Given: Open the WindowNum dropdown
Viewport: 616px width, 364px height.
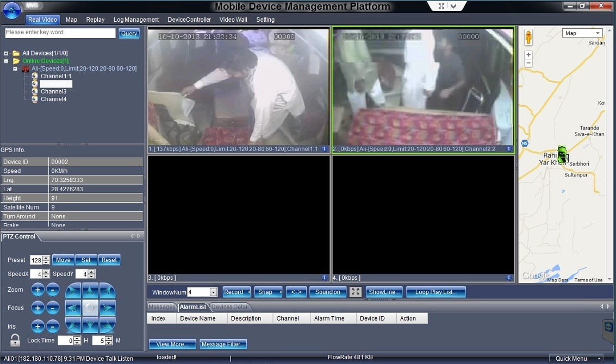Looking at the screenshot, I should pyautogui.click(x=213, y=292).
